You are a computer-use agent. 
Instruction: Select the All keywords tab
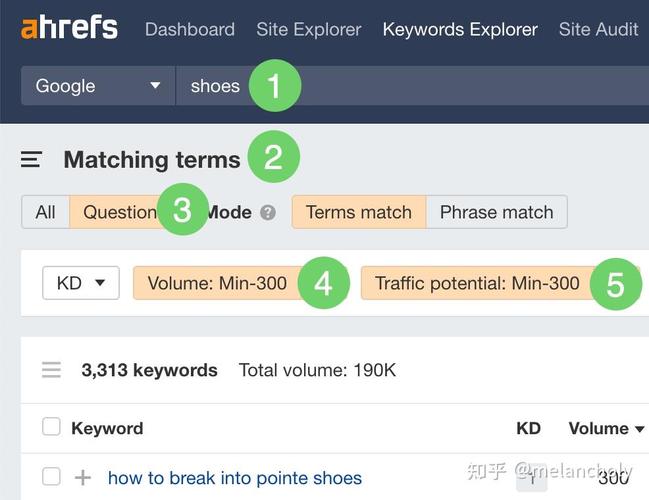[46, 212]
